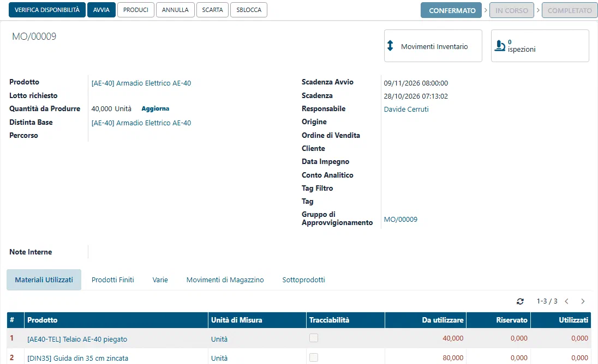Open the Gruppo di Approvvigionamento link MO/00009
The image size is (598, 364).
coord(400,219)
